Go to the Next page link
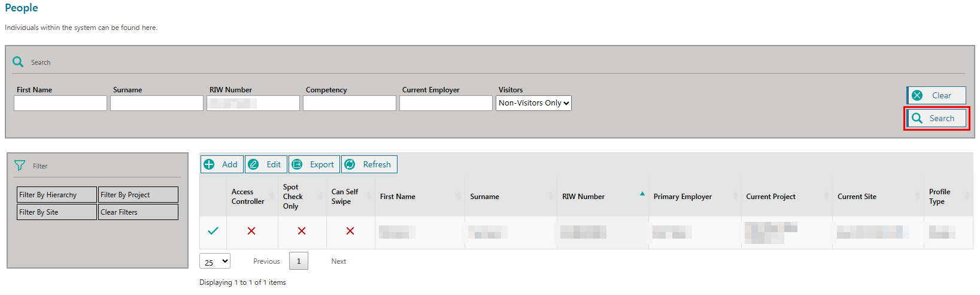 coord(339,261)
